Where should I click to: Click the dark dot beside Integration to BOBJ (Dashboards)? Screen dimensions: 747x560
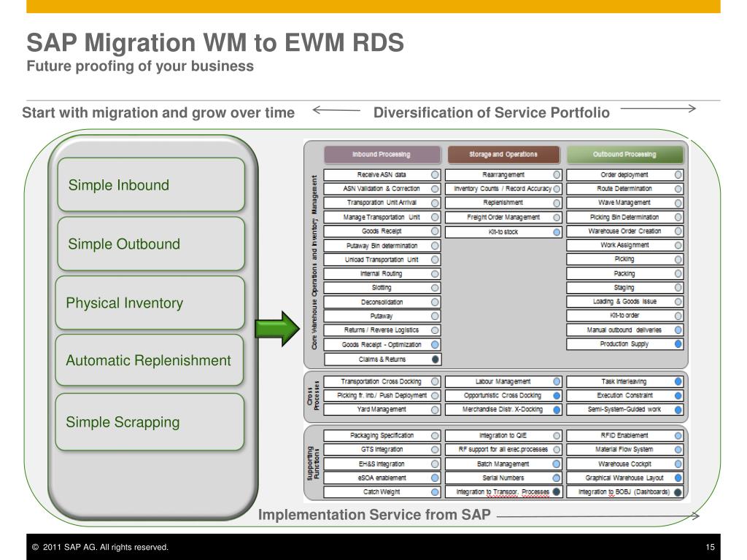tap(678, 492)
